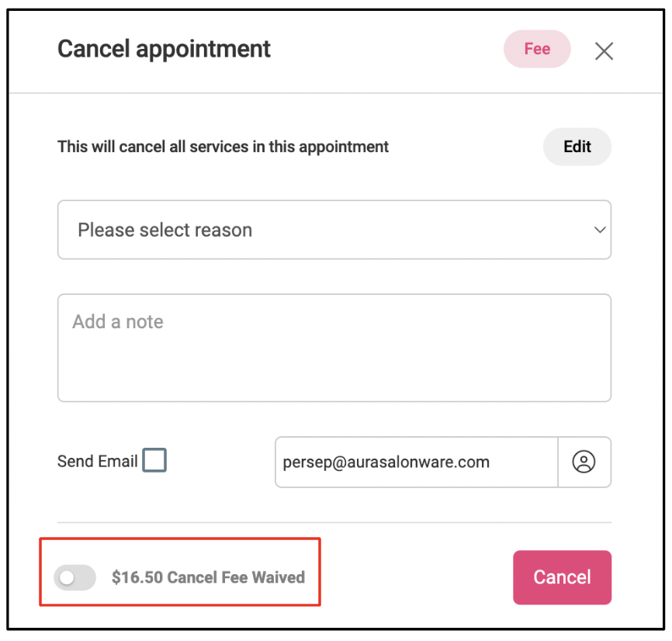672x641 pixels.
Task: Check the Send Email checkbox
Action: click(154, 460)
